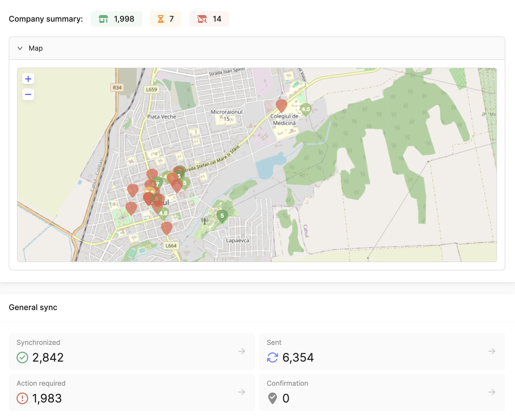This screenshot has width=515, height=420.
Task: Select the red pin above L664 label
Action: point(167,228)
